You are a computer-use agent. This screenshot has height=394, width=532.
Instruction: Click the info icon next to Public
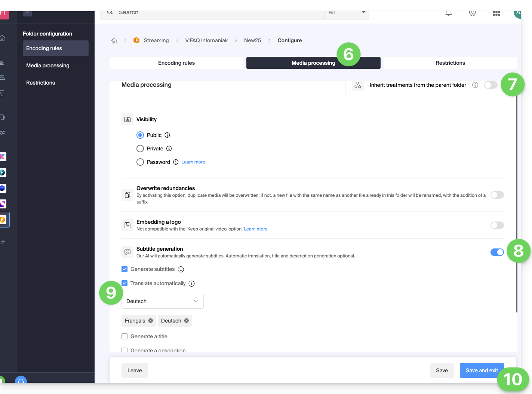pos(167,135)
